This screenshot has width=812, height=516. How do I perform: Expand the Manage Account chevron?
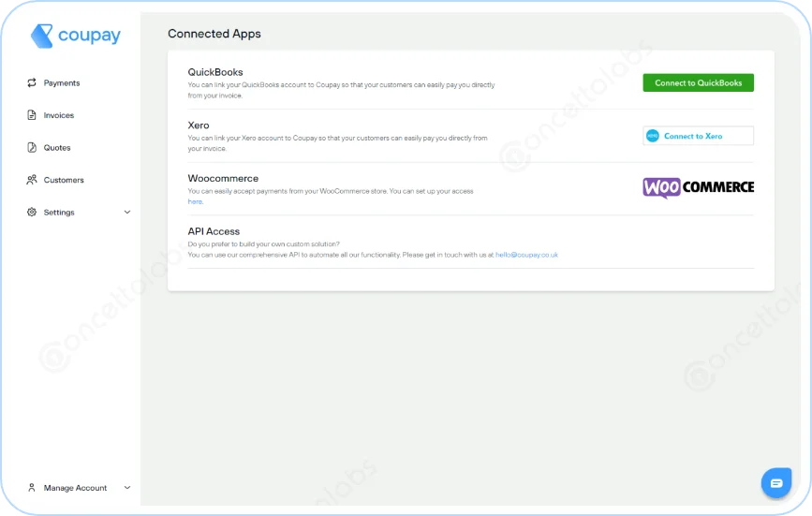[x=127, y=488]
